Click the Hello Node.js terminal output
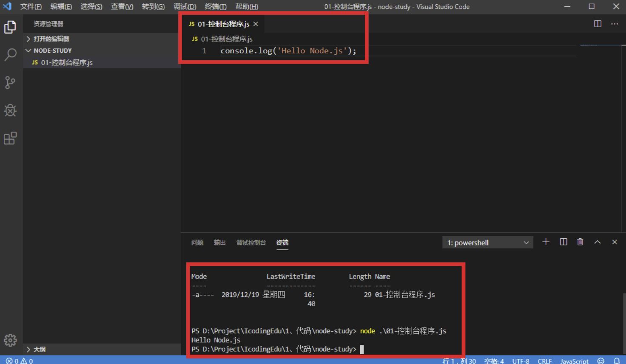Viewport: 626px width, 364px height. coord(216,340)
